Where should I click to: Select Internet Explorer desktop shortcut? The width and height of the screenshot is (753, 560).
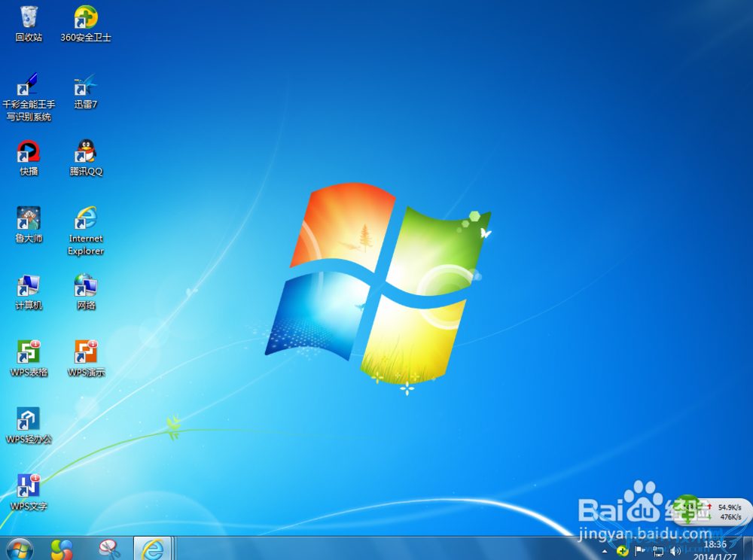(86, 219)
